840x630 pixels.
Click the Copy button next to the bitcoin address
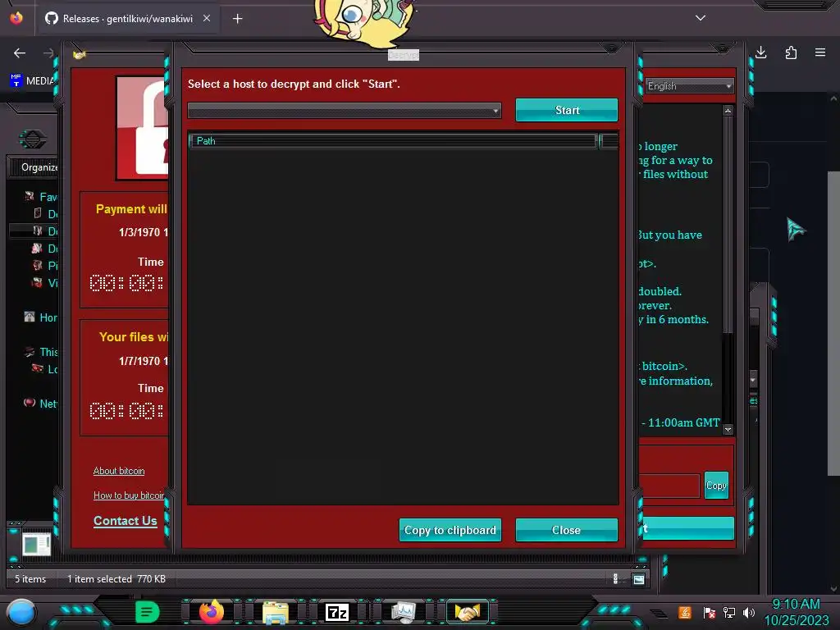point(716,486)
